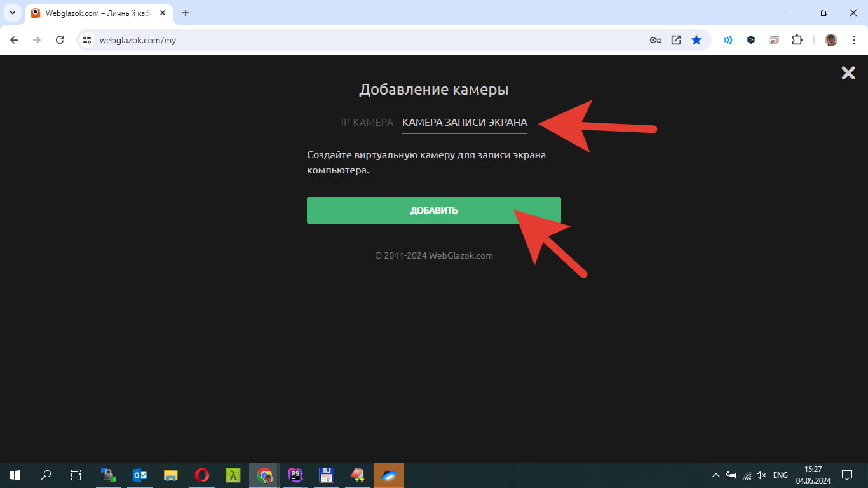
Task: Open the saved passwords key icon
Action: click(656, 40)
